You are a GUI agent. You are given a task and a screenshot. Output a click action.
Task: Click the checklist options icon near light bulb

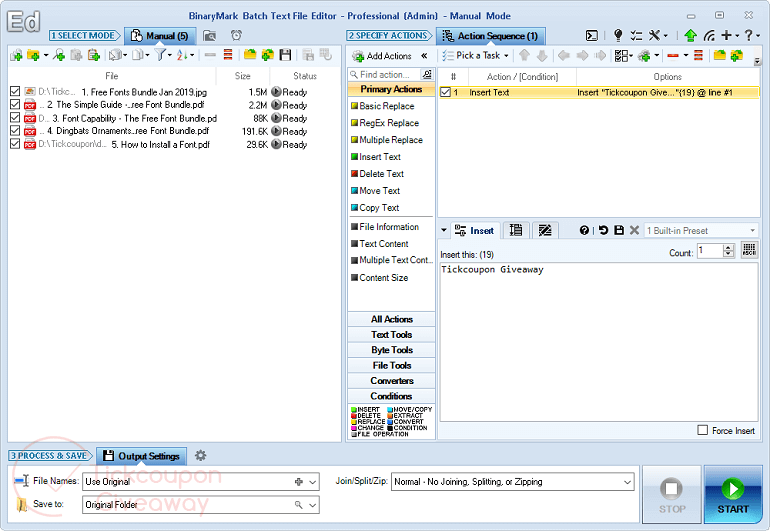[x=636, y=35]
